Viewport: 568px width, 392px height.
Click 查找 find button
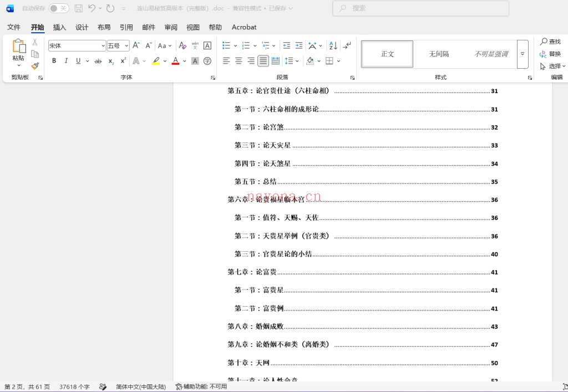click(550, 42)
